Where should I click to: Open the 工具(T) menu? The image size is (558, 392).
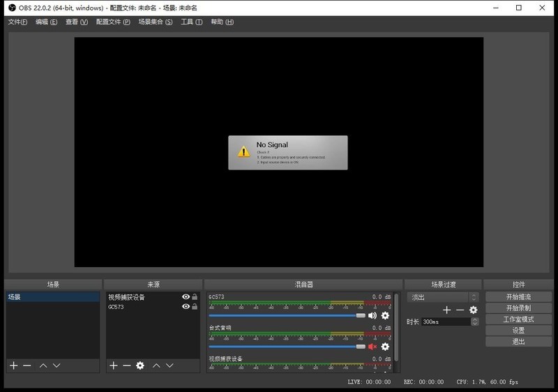(x=191, y=22)
